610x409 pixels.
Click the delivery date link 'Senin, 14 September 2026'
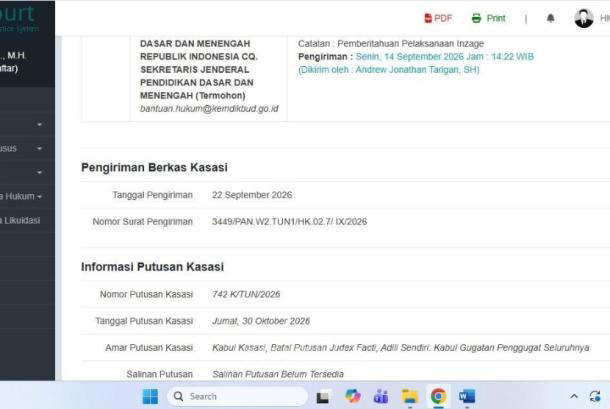coord(409,57)
